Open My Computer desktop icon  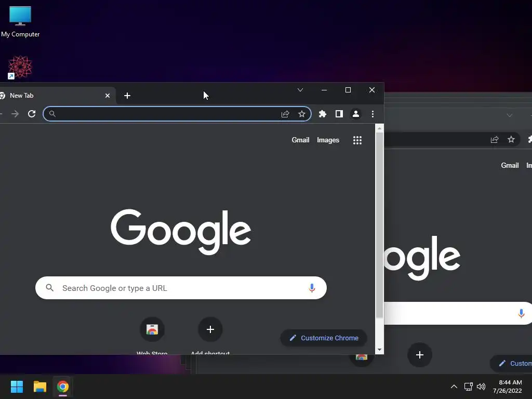(x=20, y=22)
